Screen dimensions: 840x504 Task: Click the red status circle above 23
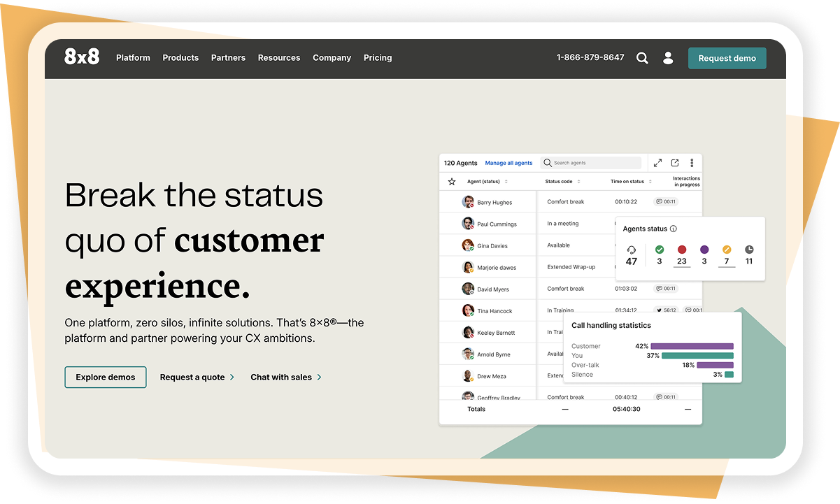(x=682, y=250)
